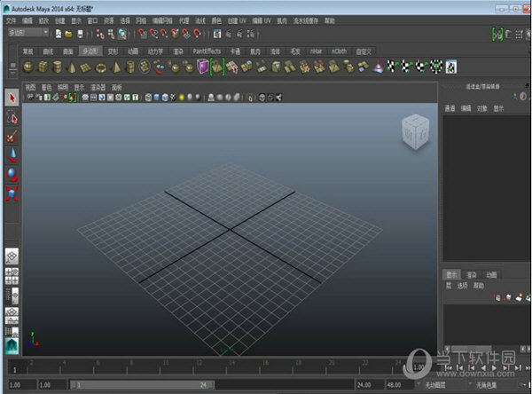Choose the Lasso select tool
The width and height of the screenshot is (532, 394).
coord(12,118)
